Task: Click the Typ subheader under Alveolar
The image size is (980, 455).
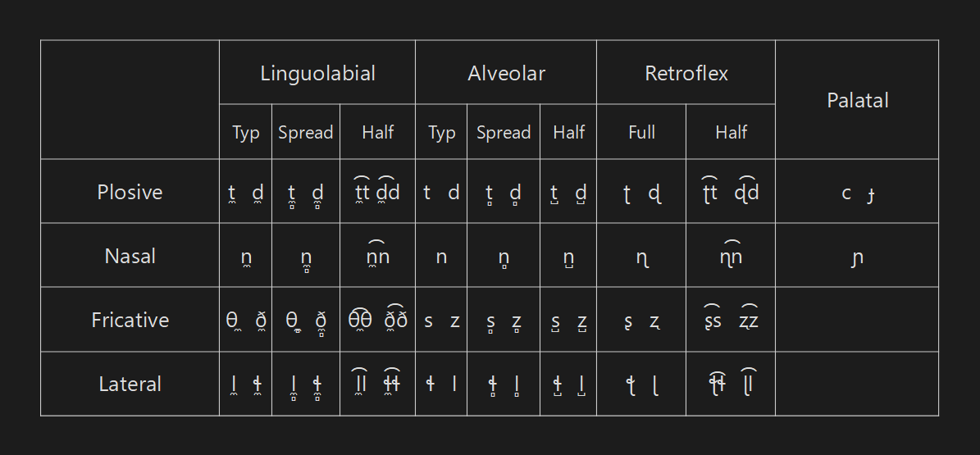Action: click(x=441, y=132)
